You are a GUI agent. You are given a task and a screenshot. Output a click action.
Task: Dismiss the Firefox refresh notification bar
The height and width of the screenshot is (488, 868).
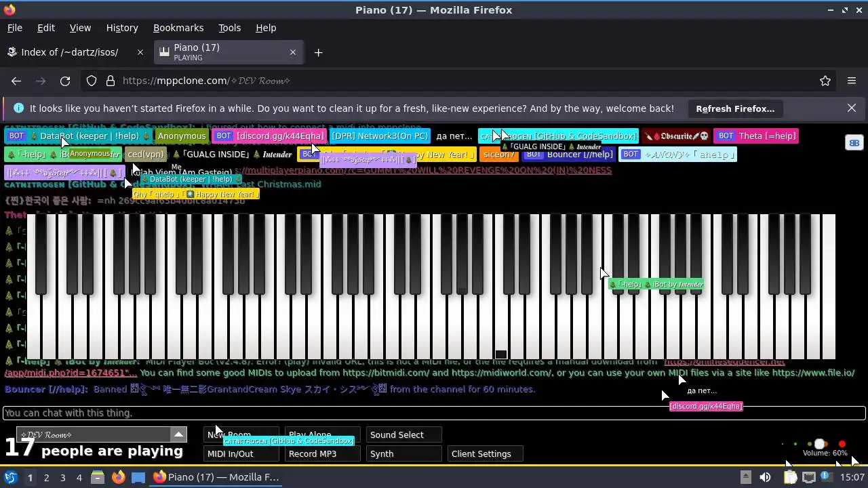852,108
